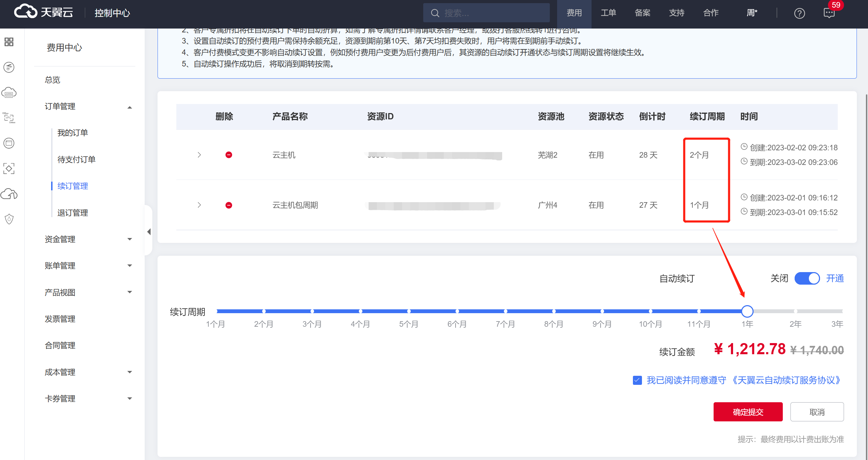Image resolution: width=868 pixels, height=460 pixels.
Task: Click the cloud upload icon in left rail
Action: coord(9,194)
